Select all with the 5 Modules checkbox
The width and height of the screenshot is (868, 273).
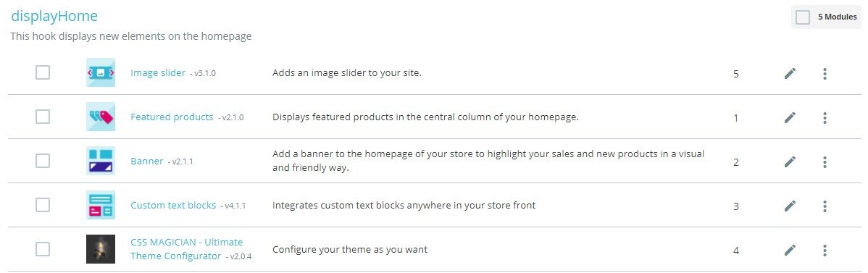point(803,17)
